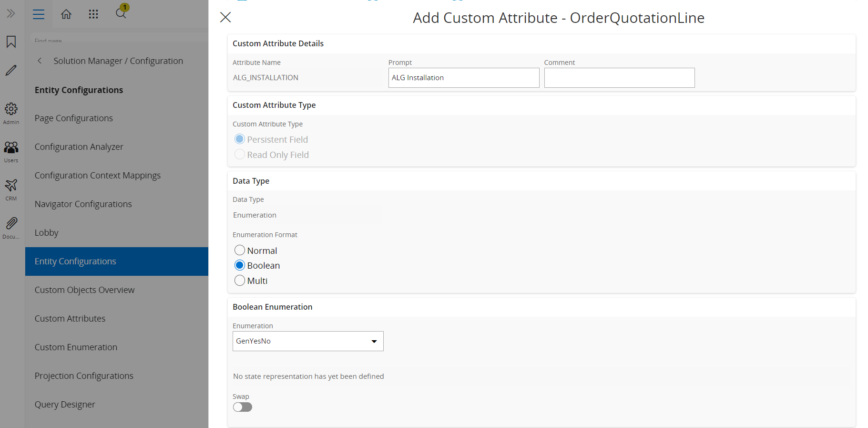Choose Multi enumeration format
The image size is (868, 428).
240,281
